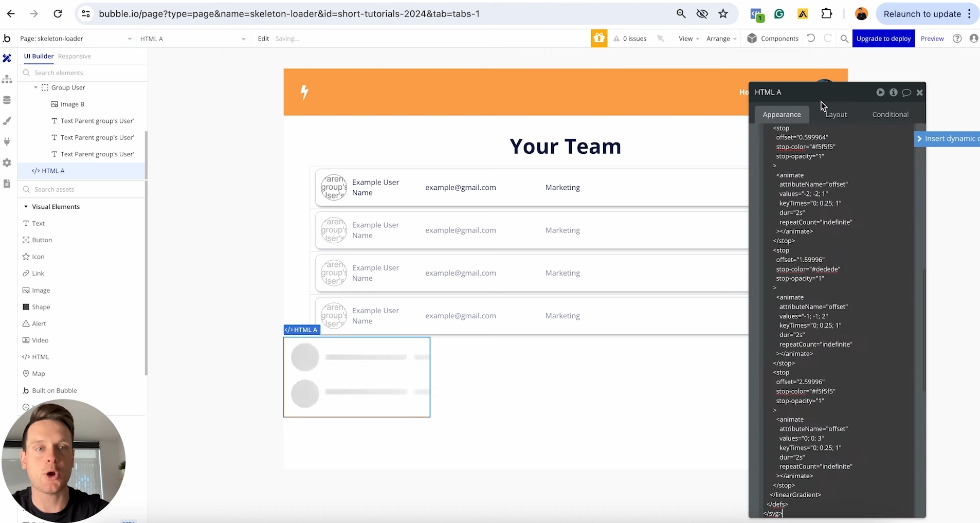Screen dimensions: 980x523
Task: Open Preview mode
Action: point(933,38)
